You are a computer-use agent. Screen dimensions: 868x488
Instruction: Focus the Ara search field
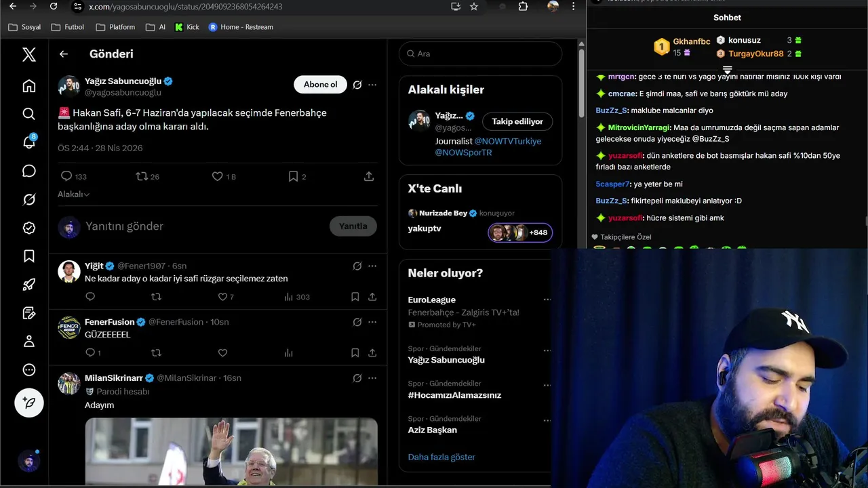click(481, 54)
